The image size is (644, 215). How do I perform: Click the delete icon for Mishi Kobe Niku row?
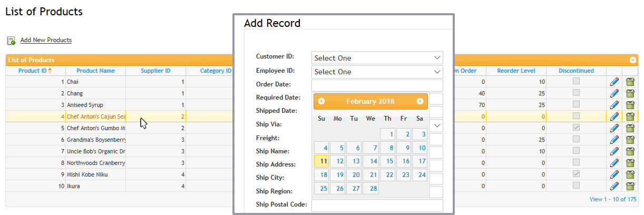(x=630, y=174)
